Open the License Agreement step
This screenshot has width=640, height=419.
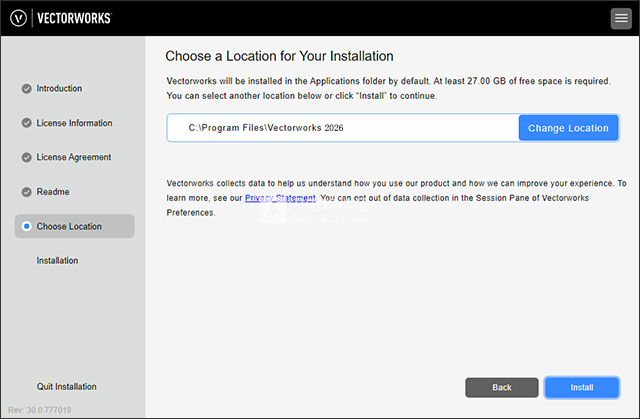(73, 157)
